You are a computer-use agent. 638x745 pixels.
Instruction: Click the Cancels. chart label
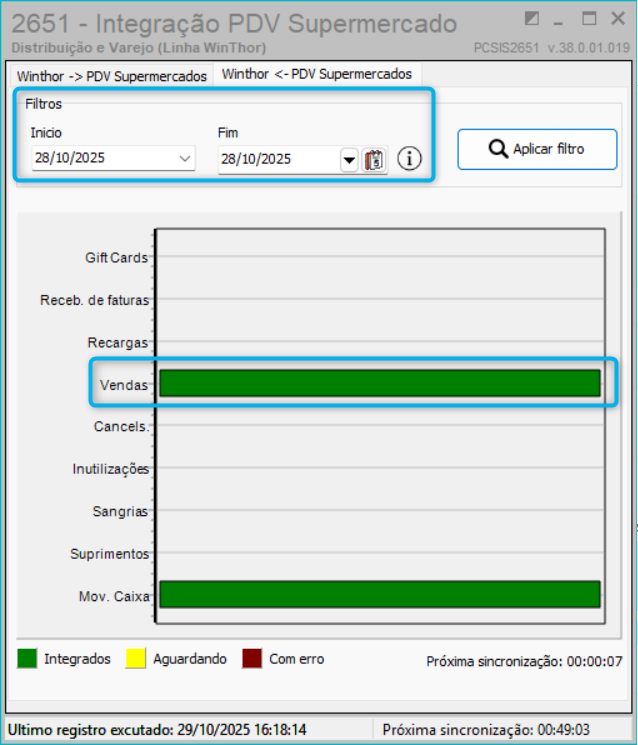122,427
